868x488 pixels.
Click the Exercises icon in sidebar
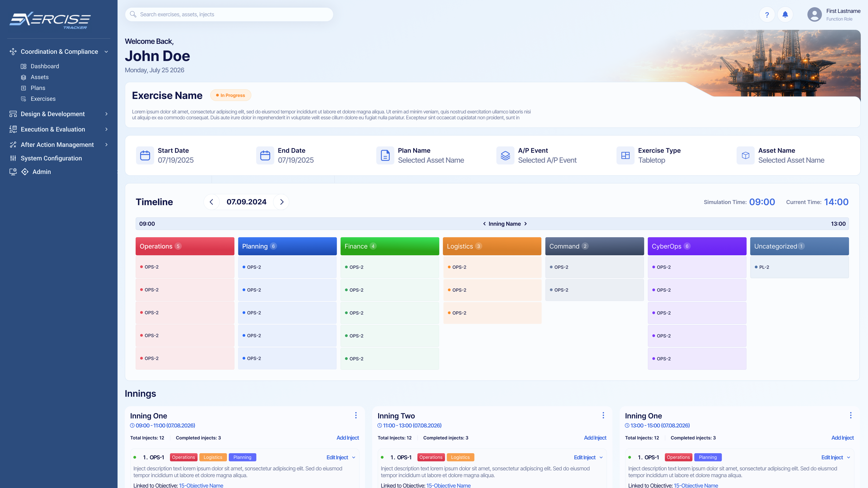pyautogui.click(x=24, y=99)
